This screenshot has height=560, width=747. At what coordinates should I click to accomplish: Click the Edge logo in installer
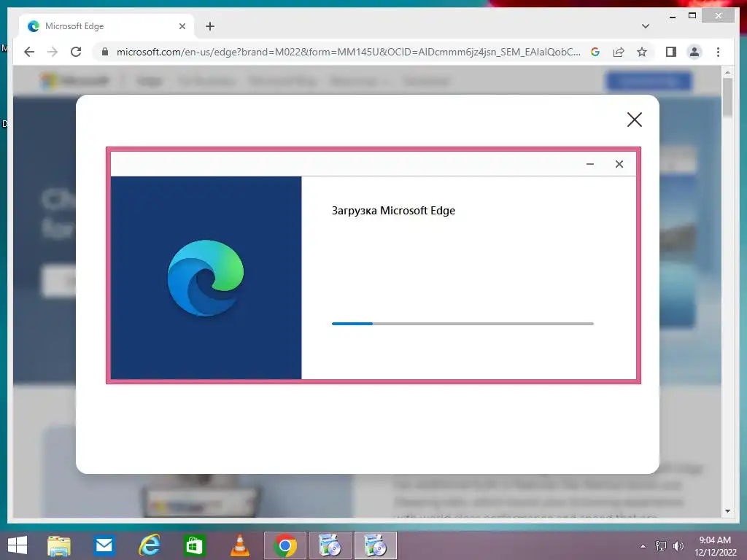click(205, 278)
